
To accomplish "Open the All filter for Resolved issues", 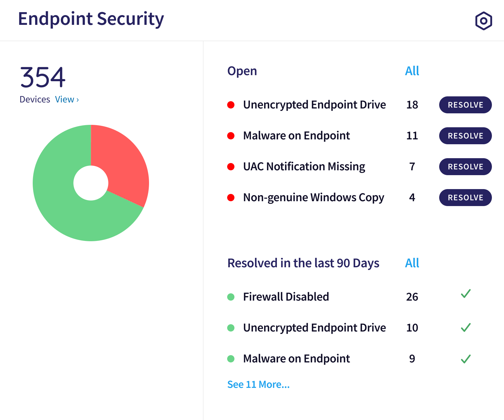I will (412, 263).
